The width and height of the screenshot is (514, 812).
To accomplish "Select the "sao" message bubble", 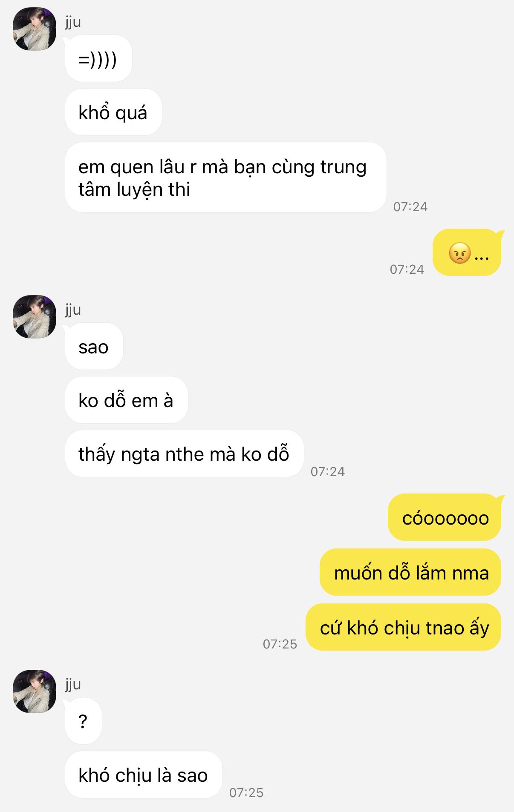I will pyautogui.click(x=94, y=347).
